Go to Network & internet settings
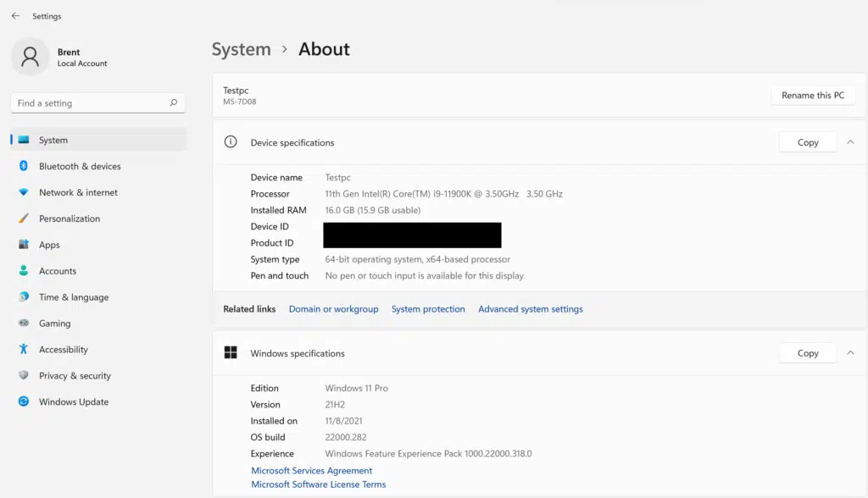This screenshot has height=498, width=868. [x=98, y=192]
